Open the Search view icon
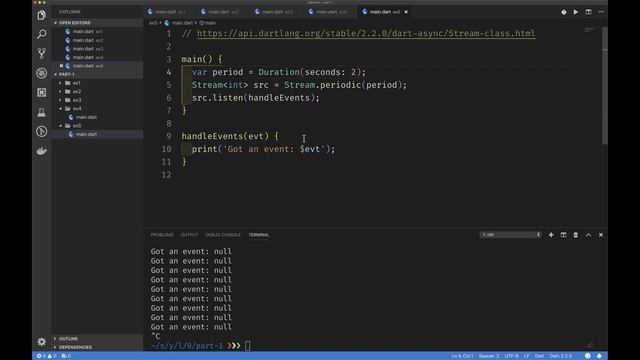The height and width of the screenshot is (360, 640). click(x=41, y=34)
